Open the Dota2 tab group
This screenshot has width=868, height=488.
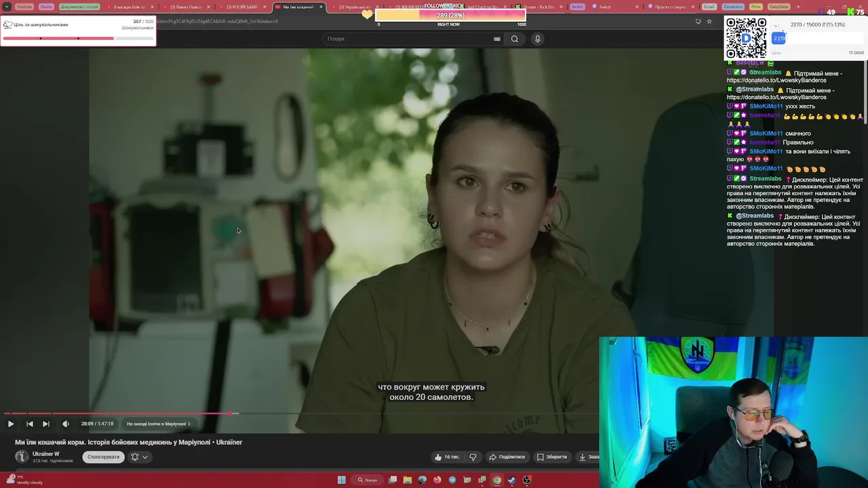point(709,7)
